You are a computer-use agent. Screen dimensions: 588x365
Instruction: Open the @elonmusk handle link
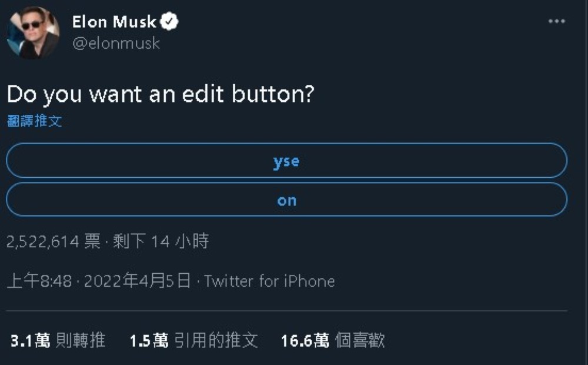(116, 44)
